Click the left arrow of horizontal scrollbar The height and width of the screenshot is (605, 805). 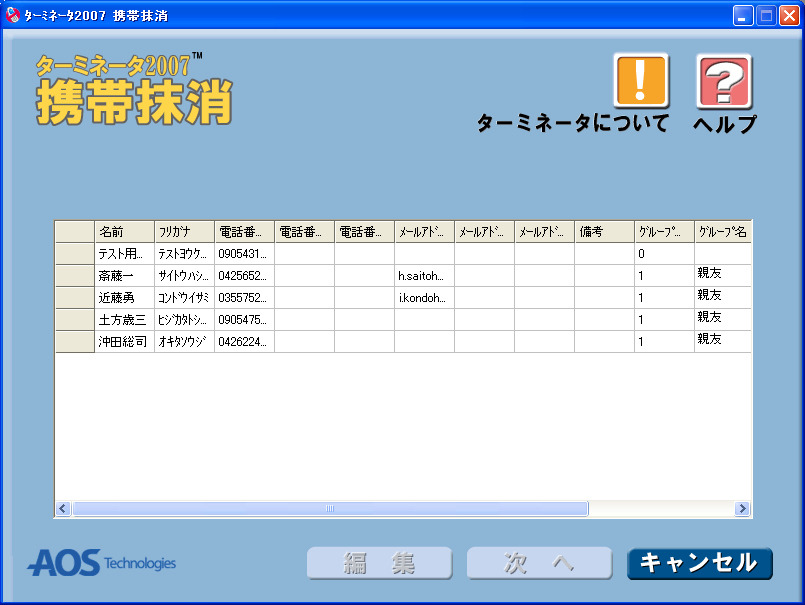click(63, 508)
